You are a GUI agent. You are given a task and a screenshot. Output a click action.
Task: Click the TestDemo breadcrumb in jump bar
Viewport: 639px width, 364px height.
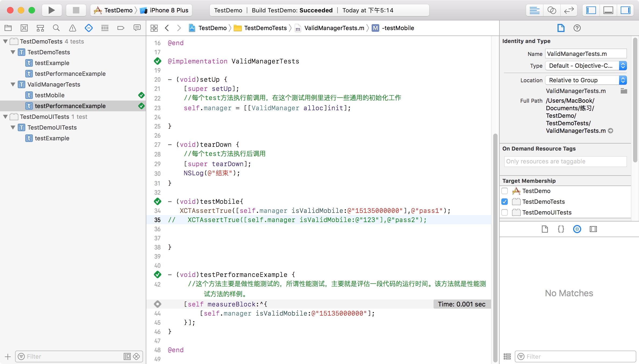click(x=208, y=28)
